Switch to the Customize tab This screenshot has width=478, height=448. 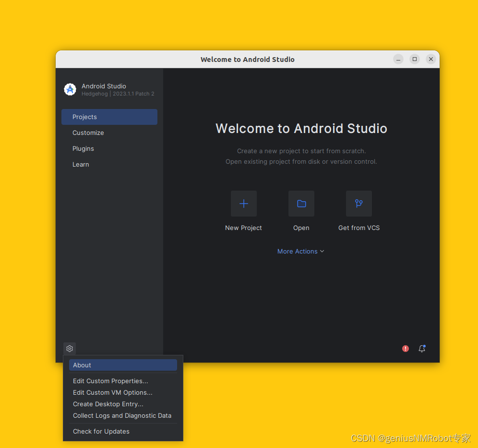tap(109, 133)
